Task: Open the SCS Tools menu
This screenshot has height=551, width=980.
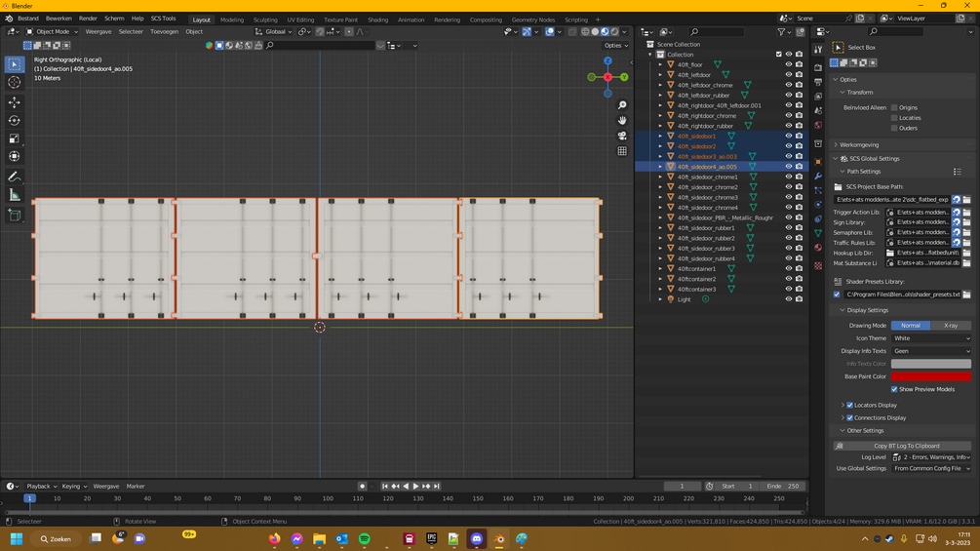Action: coord(163,19)
